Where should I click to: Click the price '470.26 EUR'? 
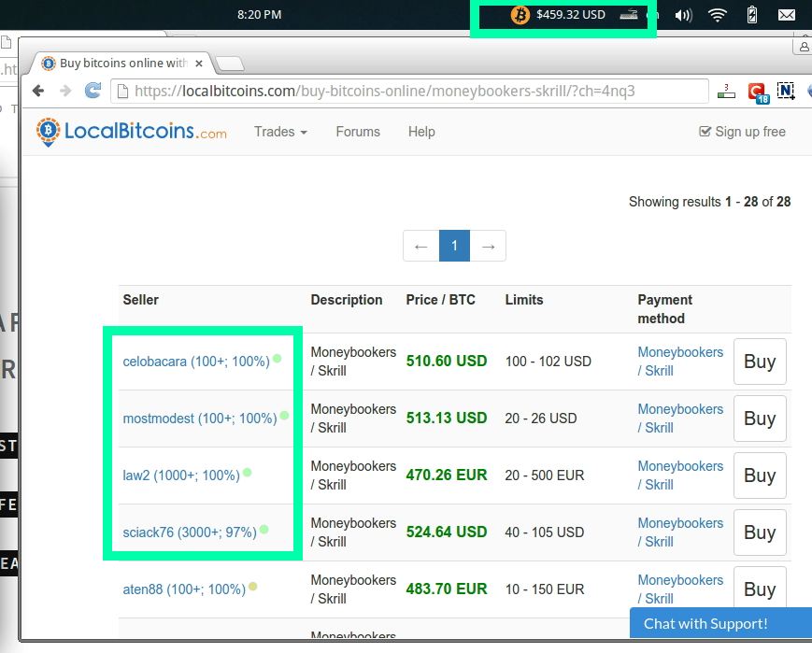click(x=447, y=475)
